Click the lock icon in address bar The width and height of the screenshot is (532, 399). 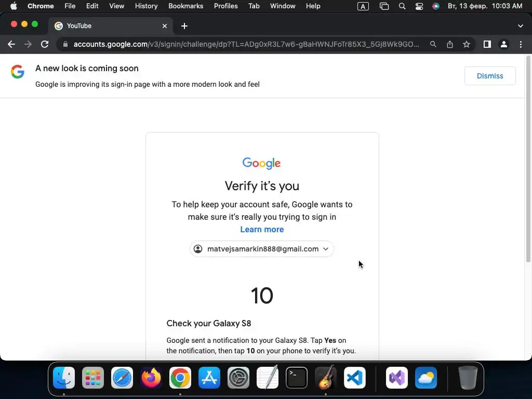65,45
